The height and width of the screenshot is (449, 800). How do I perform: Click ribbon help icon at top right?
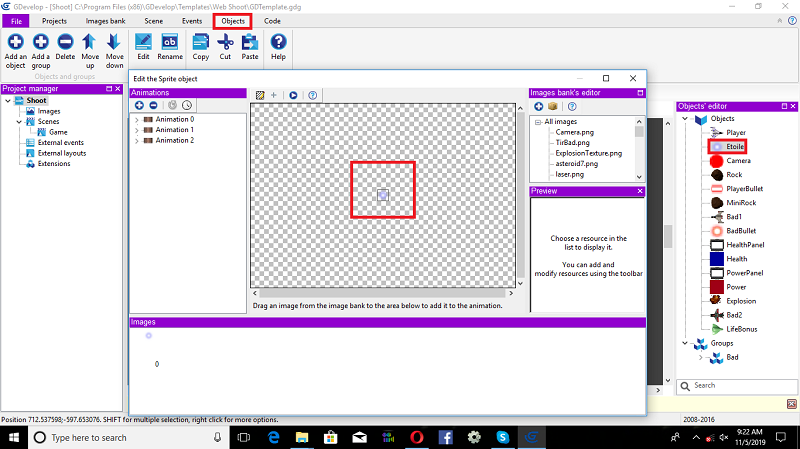coord(792,21)
